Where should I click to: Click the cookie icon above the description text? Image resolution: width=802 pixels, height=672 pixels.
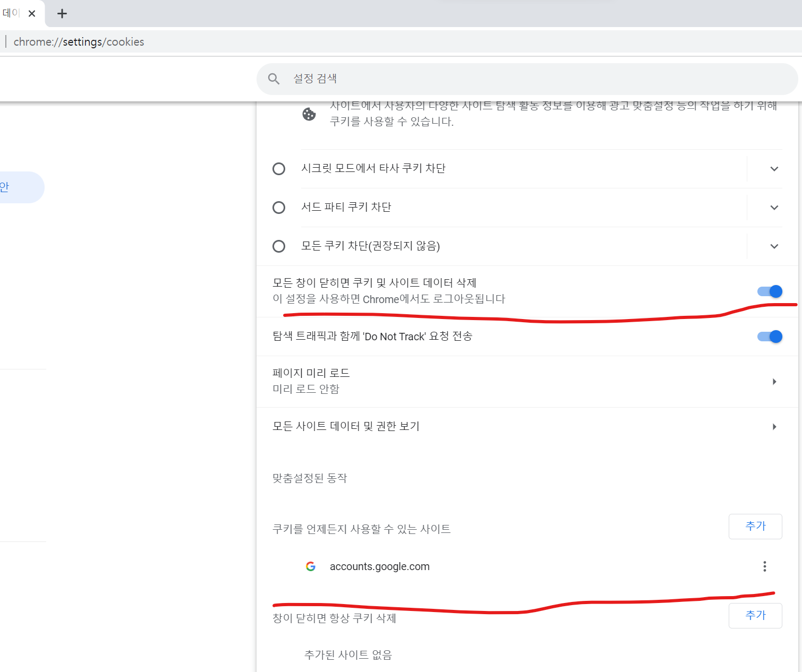coord(310,114)
